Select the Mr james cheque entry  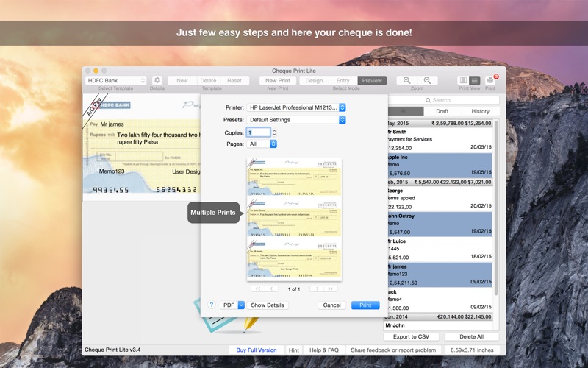point(438,275)
